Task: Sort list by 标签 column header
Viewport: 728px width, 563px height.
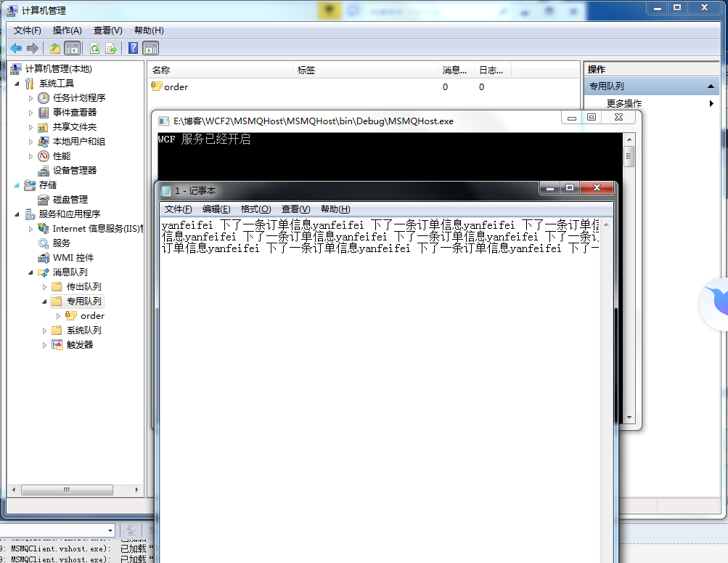Action: (365, 70)
